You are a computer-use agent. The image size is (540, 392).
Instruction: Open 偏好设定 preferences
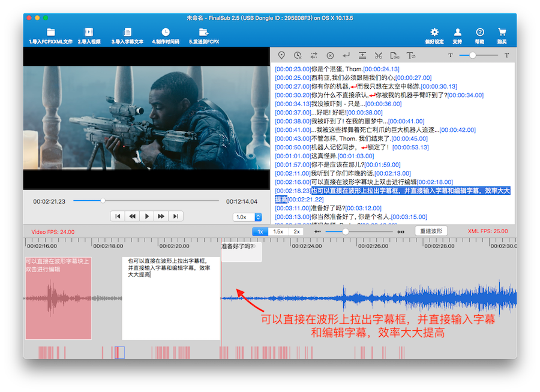pos(434,32)
